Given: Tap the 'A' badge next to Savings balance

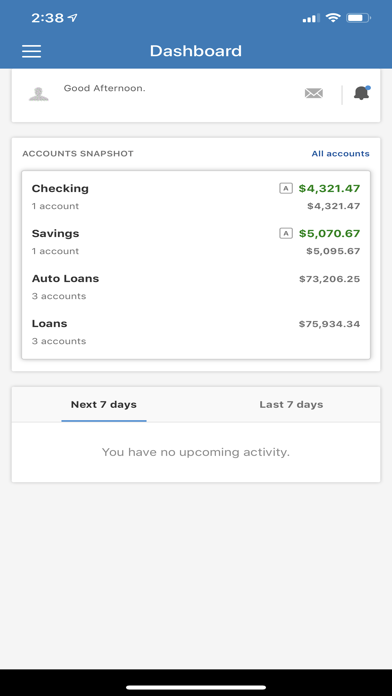Looking at the screenshot, I should [x=286, y=233].
